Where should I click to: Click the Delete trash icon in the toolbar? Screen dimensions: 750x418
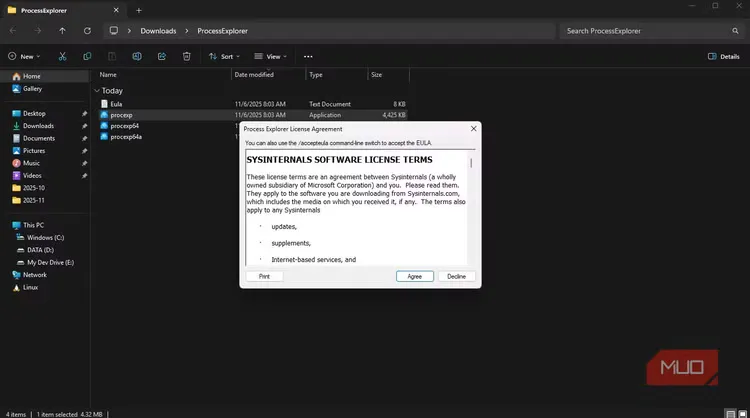187,56
